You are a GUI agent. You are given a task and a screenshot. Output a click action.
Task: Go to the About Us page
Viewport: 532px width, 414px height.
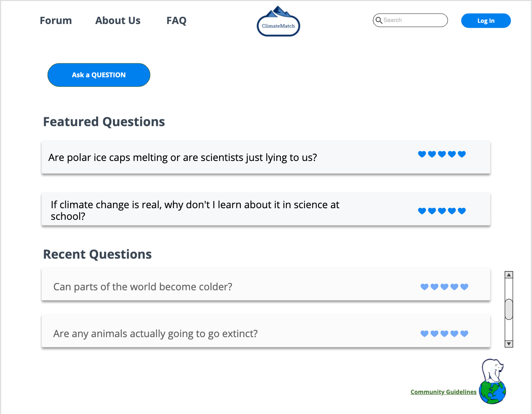click(118, 21)
